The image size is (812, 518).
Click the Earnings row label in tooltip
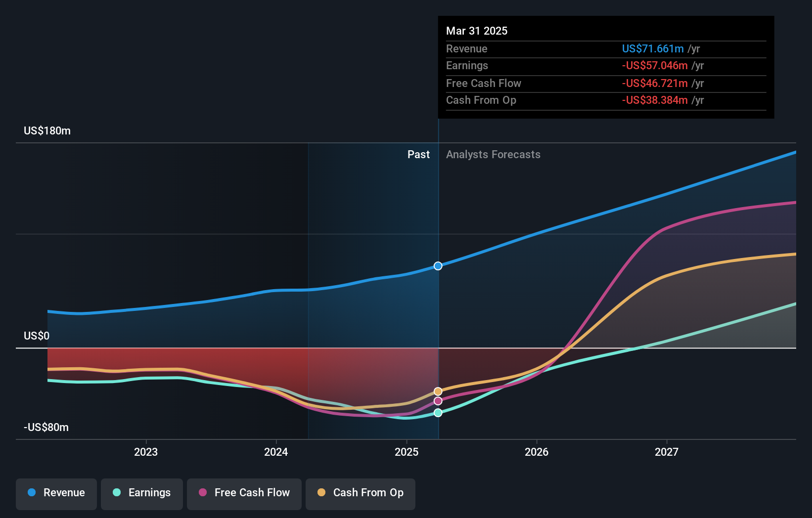(x=467, y=65)
